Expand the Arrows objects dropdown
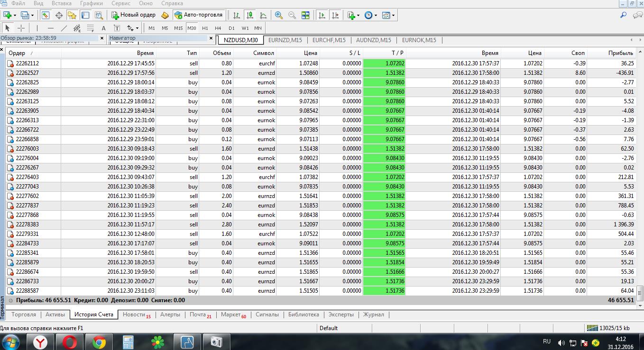Screen dimensions: 644x350 [137, 28]
